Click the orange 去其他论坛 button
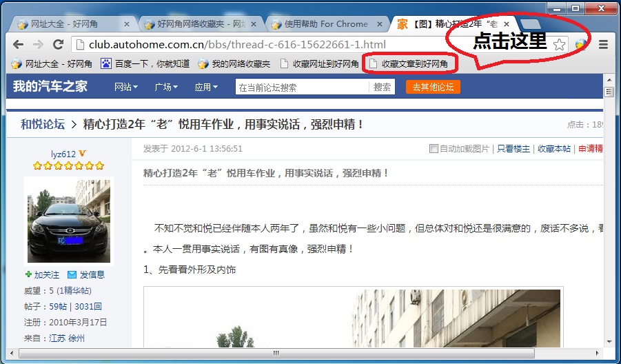Image resolution: width=621 pixels, height=364 pixels. click(x=433, y=87)
